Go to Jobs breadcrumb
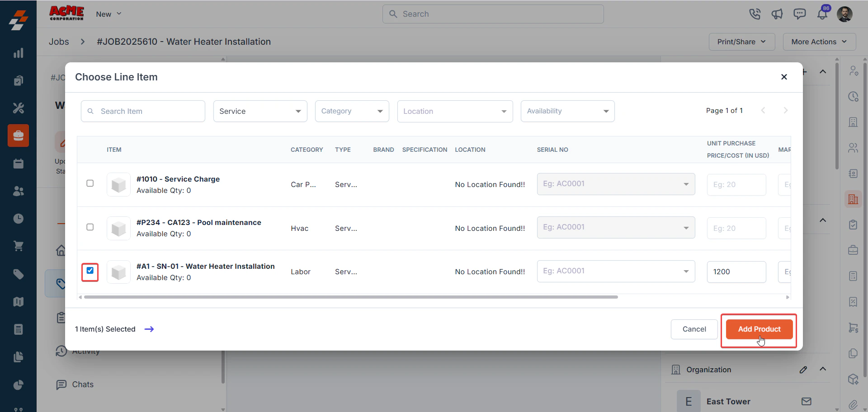This screenshot has width=868, height=412. [59, 42]
